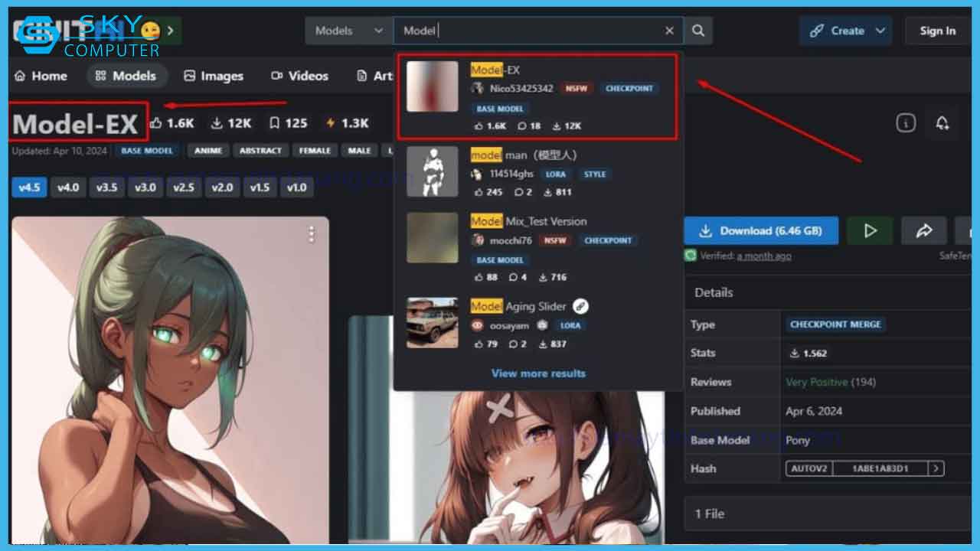Click the oosayam author name
The width and height of the screenshot is (980, 551).
pyautogui.click(x=509, y=325)
